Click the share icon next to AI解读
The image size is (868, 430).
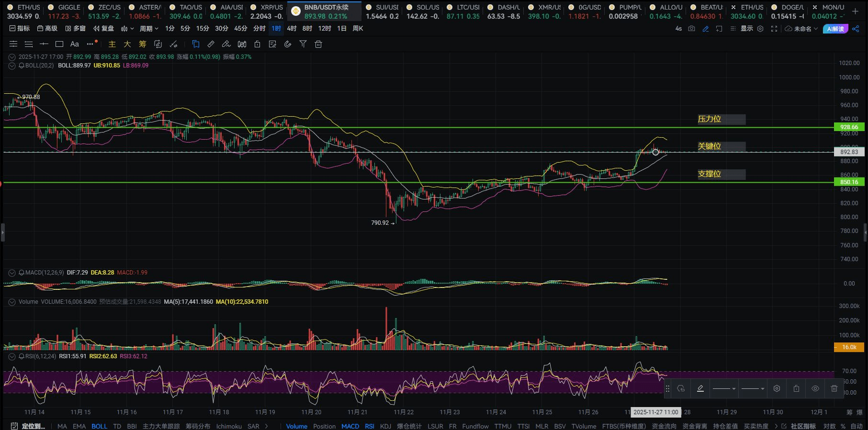[x=856, y=29]
